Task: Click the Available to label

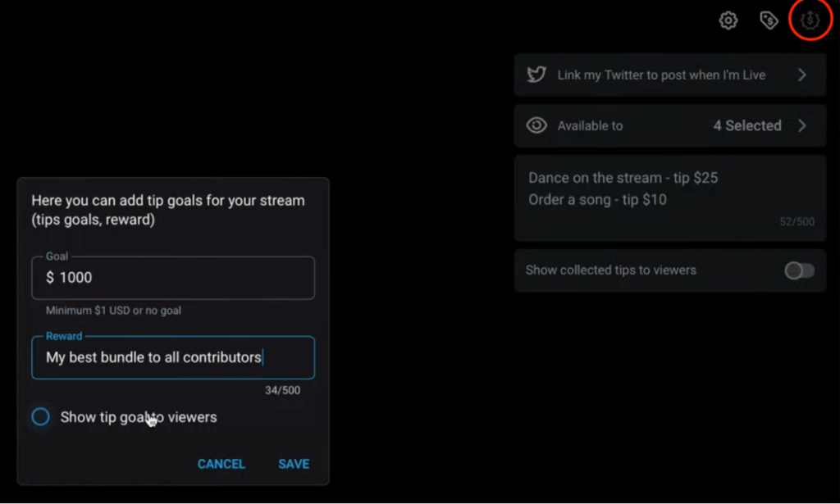Action: point(590,126)
